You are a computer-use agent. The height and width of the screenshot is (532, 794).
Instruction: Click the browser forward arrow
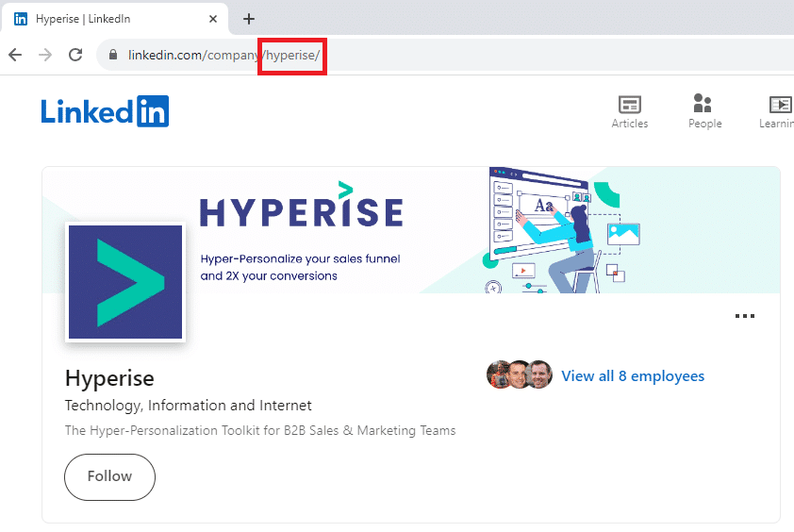pyautogui.click(x=45, y=55)
